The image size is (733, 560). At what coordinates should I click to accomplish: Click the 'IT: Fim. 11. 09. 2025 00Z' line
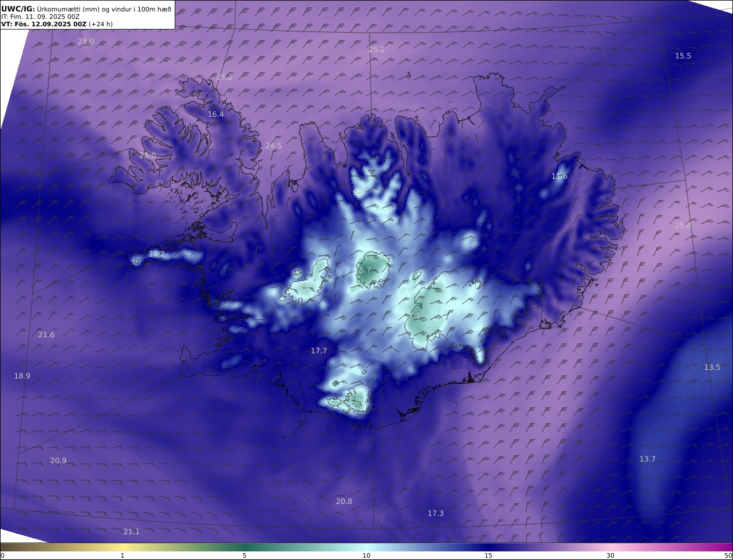(40, 17)
